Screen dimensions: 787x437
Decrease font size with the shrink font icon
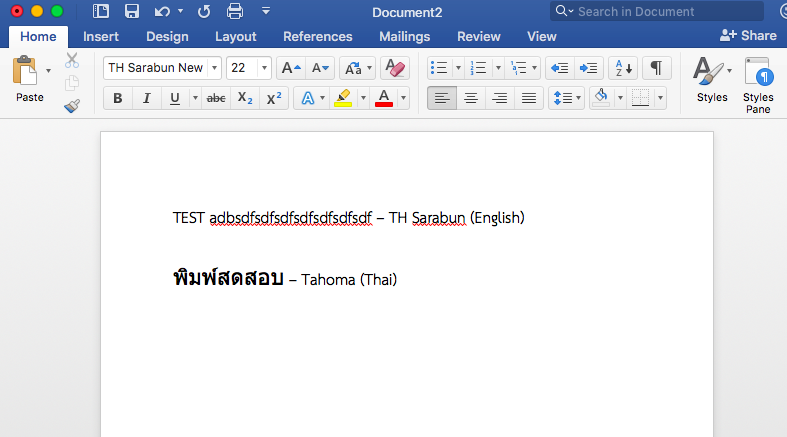tap(320, 68)
